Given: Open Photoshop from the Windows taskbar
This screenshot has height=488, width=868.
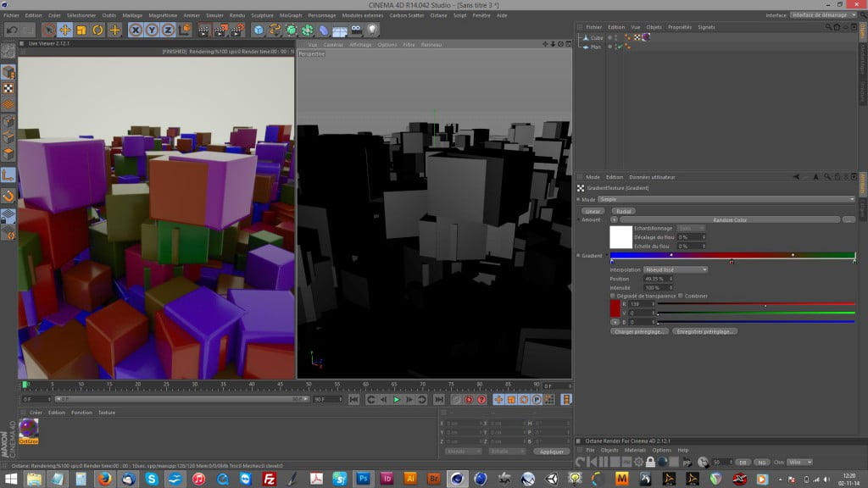Looking at the screenshot, I should pyautogui.click(x=362, y=479).
